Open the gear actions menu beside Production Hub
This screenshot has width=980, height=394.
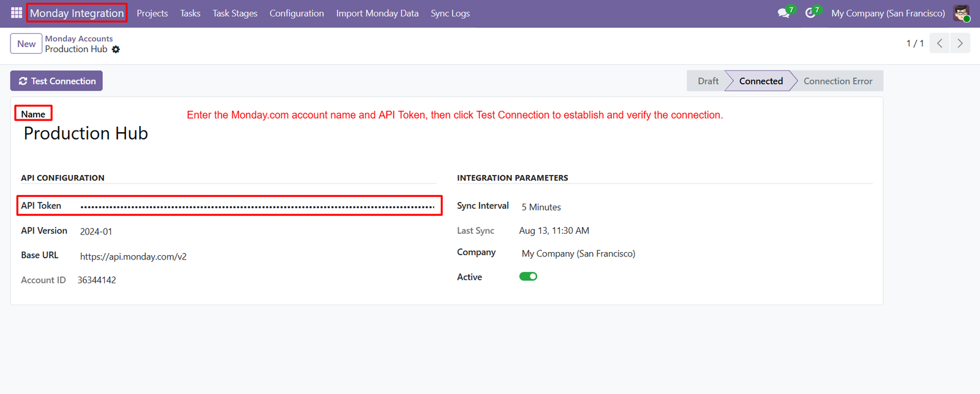pos(116,50)
